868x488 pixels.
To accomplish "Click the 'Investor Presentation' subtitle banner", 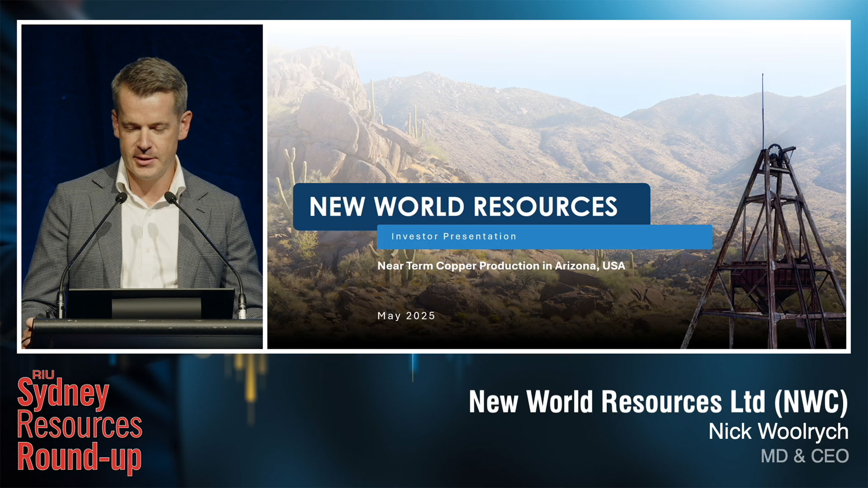I will pos(545,237).
